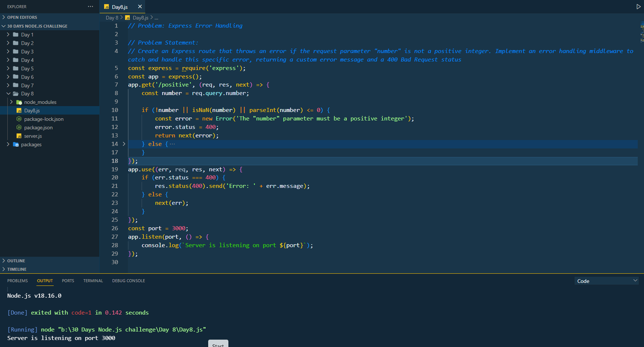This screenshot has width=644, height=347.
Task: Click the package.json file icon
Action: [x=19, y=128]
